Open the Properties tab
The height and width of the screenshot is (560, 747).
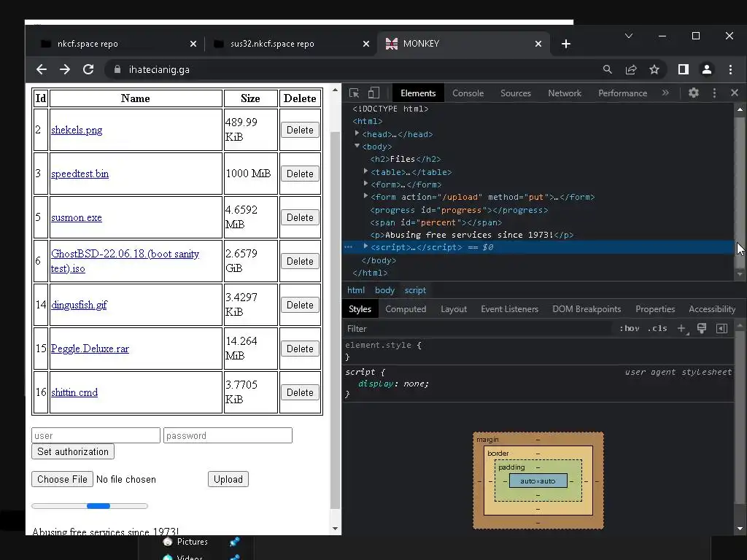click(655, 309)
